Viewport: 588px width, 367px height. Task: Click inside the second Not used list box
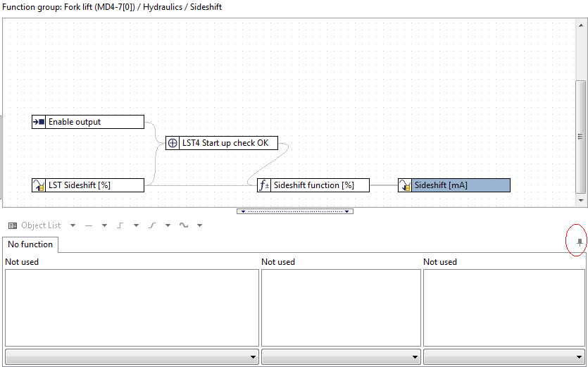pos(341,308)
